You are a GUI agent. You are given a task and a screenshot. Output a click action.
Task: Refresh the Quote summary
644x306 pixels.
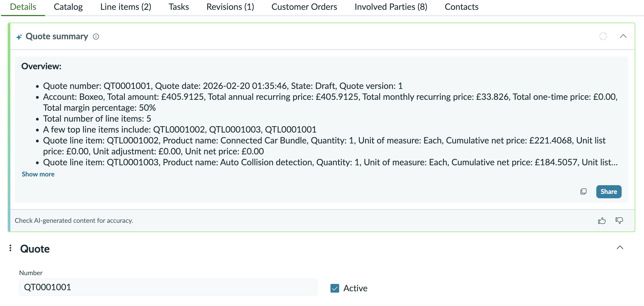[x=603, y=36]
